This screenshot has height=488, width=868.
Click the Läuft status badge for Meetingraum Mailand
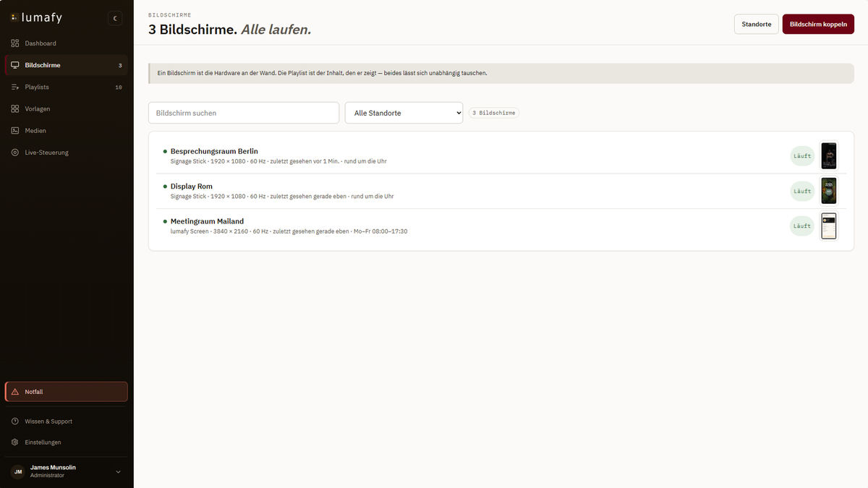pyautogui.click(x=802, y=226)
